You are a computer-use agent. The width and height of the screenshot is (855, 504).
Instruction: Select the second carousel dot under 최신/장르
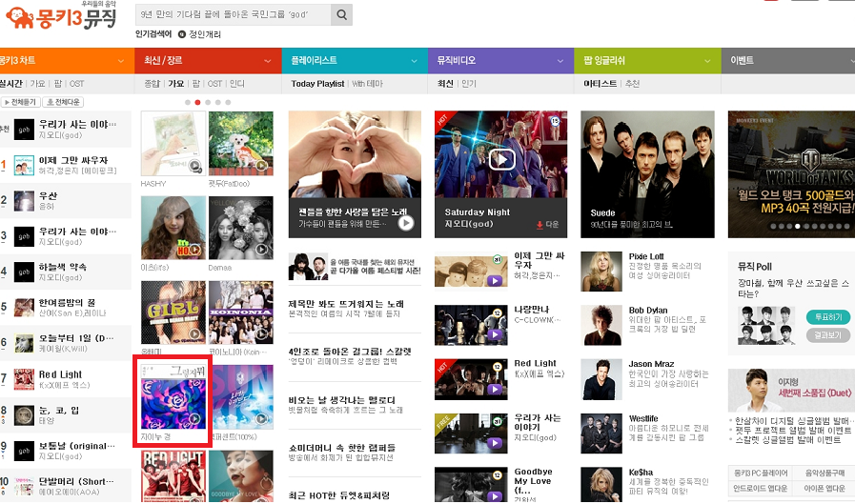click(198, 103)
